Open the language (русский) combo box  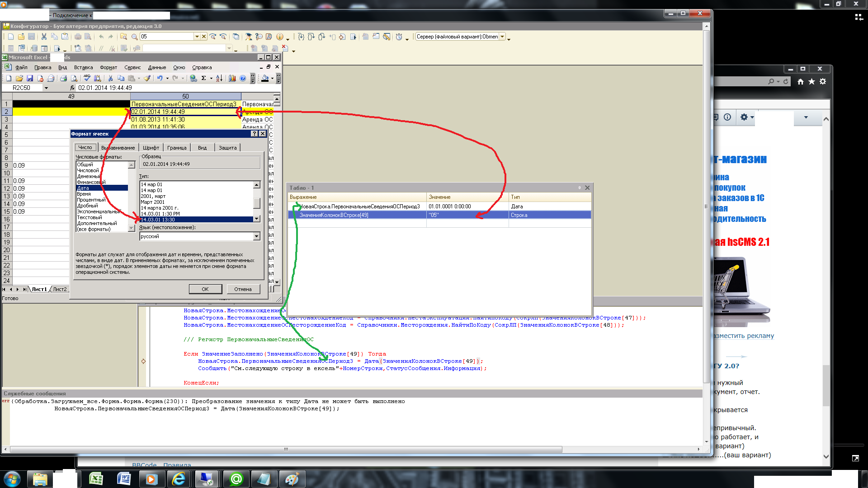tap(200, 236)
